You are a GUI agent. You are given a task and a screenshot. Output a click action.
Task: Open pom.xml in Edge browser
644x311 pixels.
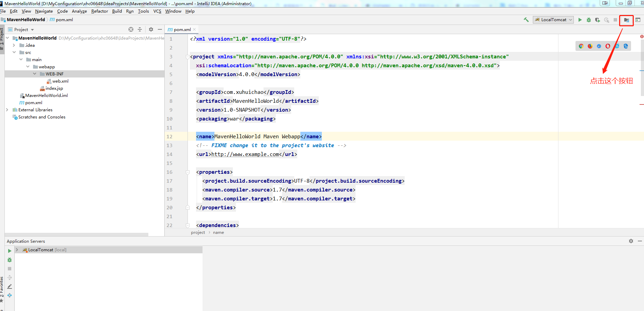click(x=626, y=46)
